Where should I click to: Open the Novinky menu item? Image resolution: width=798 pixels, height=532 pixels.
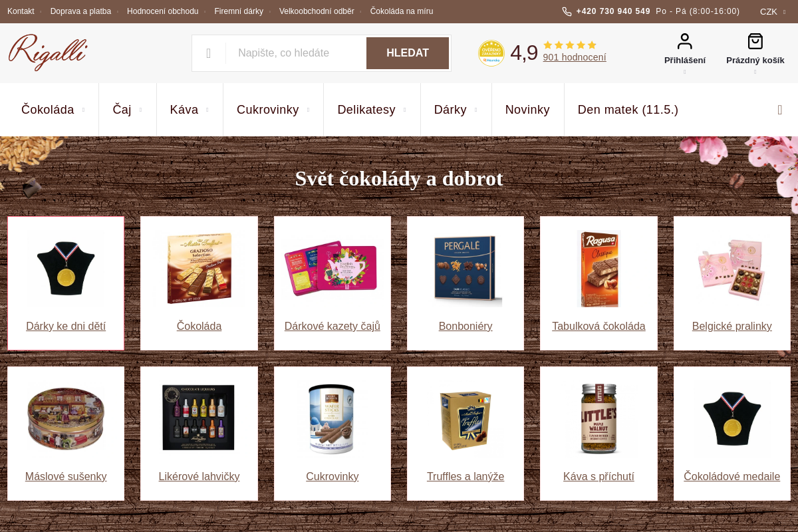(527, 110)
